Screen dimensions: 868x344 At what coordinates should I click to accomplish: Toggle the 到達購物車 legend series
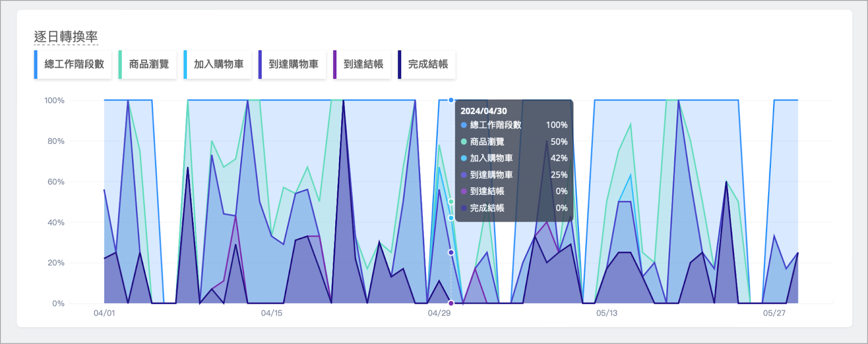pyautogui.click(x=292, y=64)
